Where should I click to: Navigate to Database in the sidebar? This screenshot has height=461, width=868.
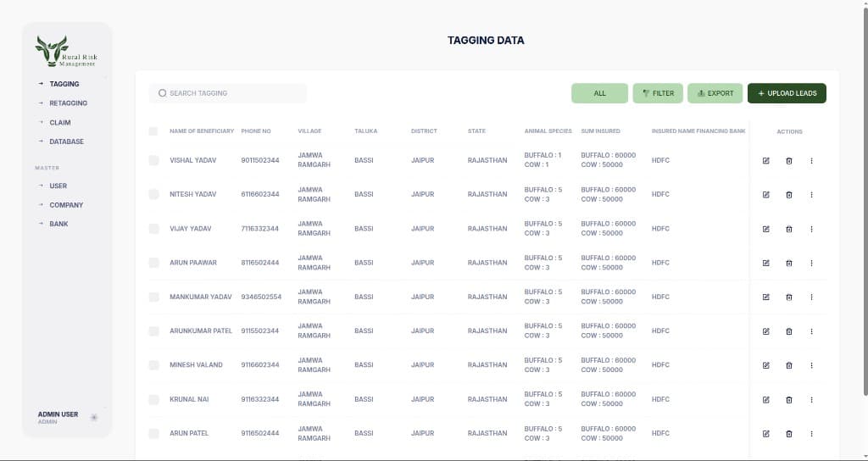click(x=66, y=142)
